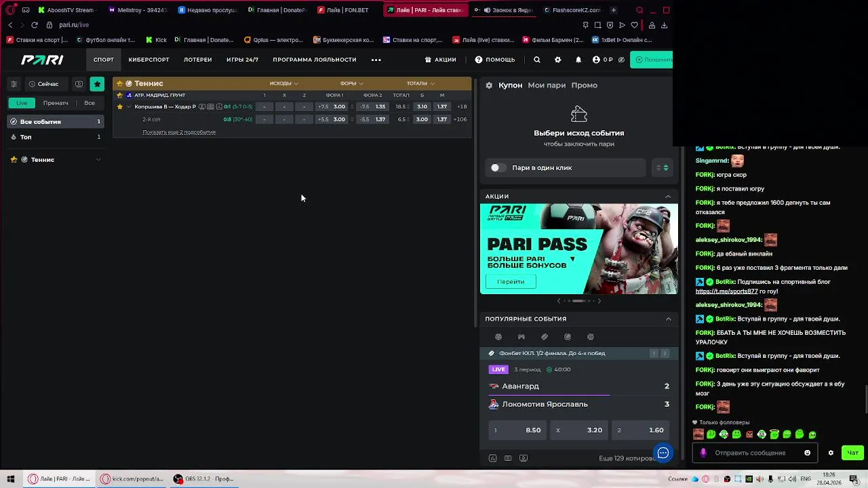This screenshot has width=868, height=488.
Task: Open notifications bell icon
Action: click(x=578, y=60)
